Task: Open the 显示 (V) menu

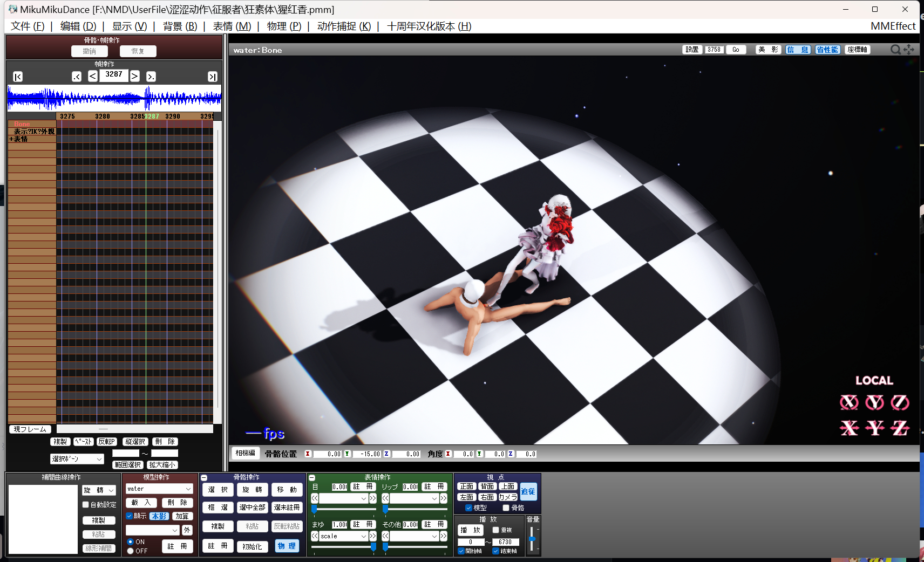Action: [x=130, y=26]
